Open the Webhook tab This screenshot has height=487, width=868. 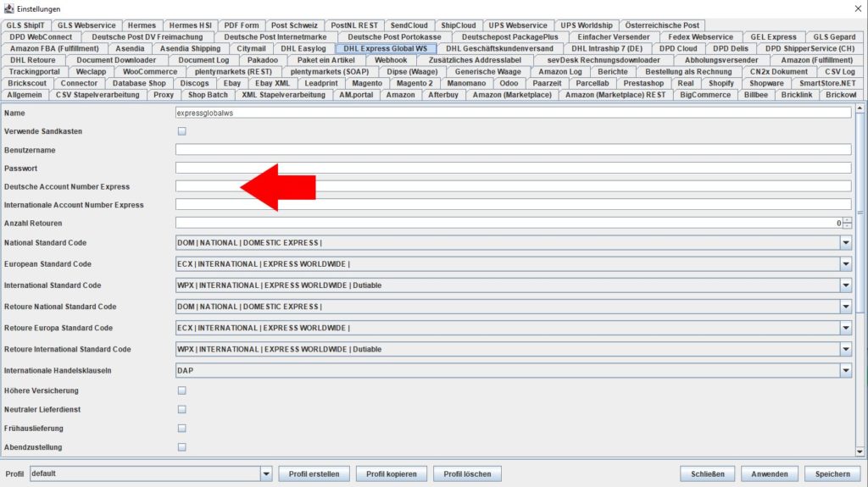[391, 60]
